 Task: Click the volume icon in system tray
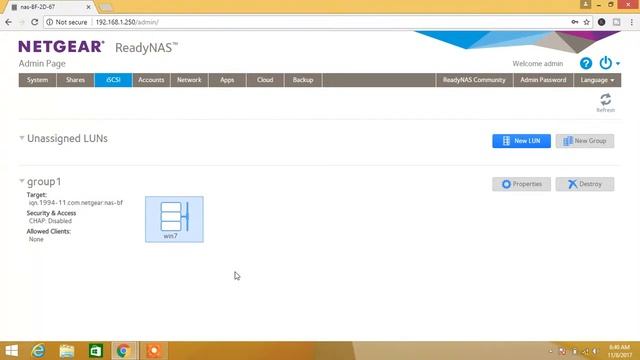596,351
